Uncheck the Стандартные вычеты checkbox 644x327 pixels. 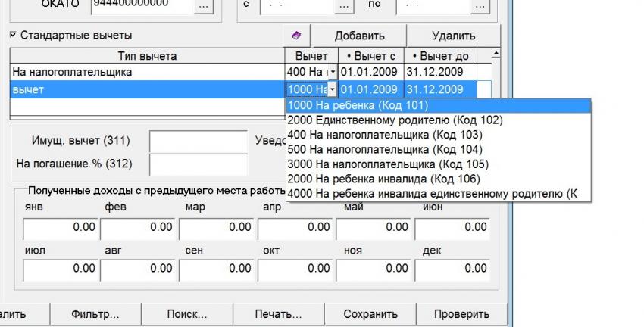pyautogui.click(x=13, y=36)
